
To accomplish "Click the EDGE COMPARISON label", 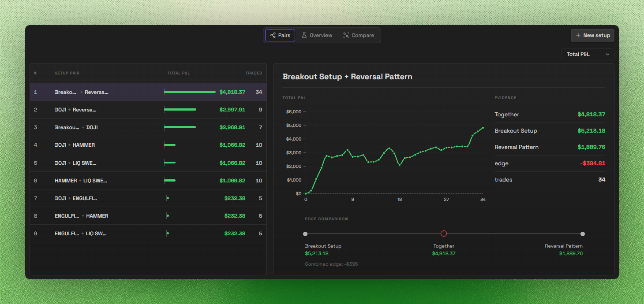I will [326, 219].
